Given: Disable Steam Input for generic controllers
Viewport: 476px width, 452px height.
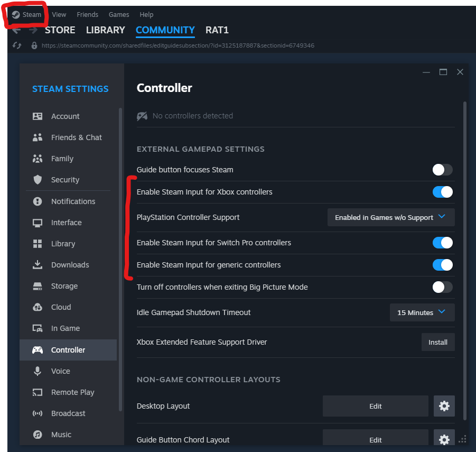Looking at the screenshot, I should tap(442, 265).
